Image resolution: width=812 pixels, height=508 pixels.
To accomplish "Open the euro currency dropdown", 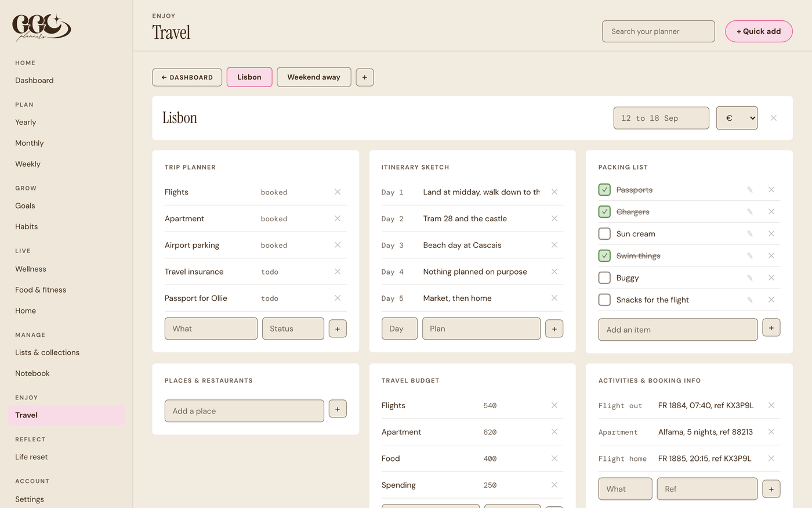I will (737, 118).
